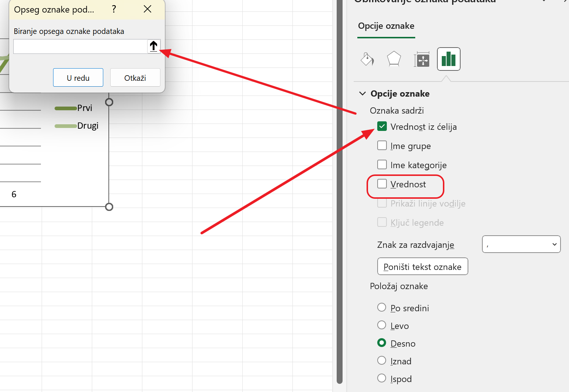Click the collapse dialog arrow in range field
This screenshot has width=569, height=392.
(x=153, y=46)
